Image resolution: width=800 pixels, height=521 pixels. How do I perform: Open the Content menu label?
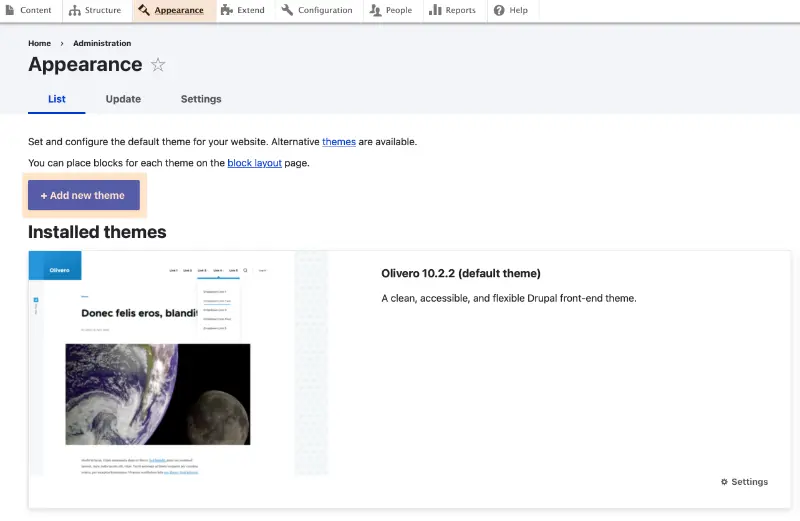(x=36, y=10)
